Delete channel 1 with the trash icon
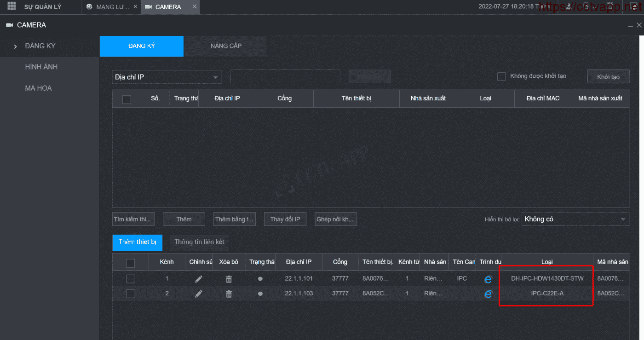The height and width of the screenshot is (340, 644). (x=229, y=279)
